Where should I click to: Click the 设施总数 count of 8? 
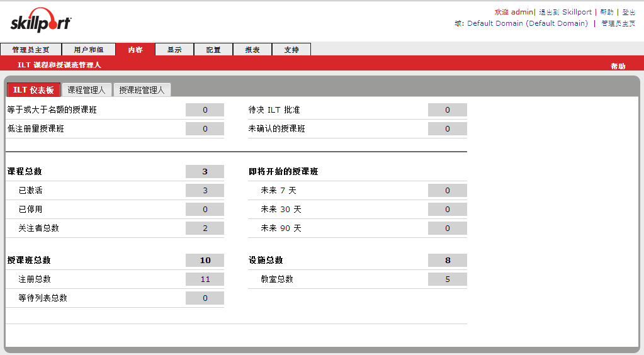point(447,260)
